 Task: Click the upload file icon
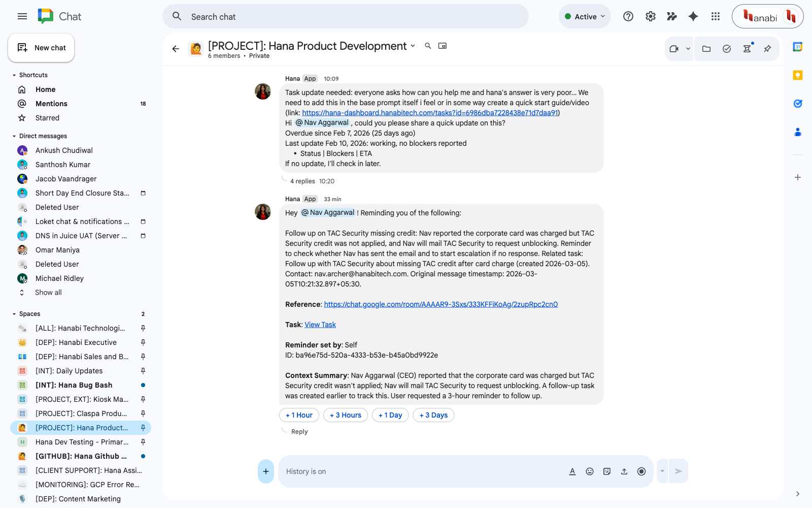(x=624, y=471)
